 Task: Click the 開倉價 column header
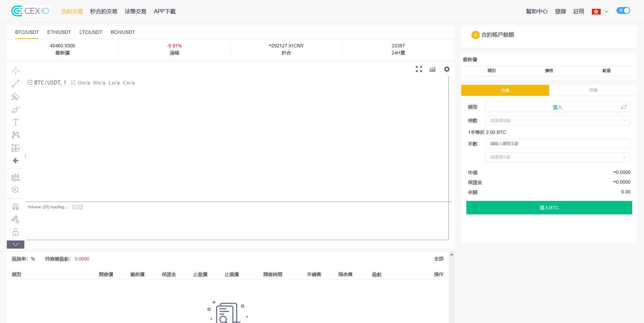106,274
